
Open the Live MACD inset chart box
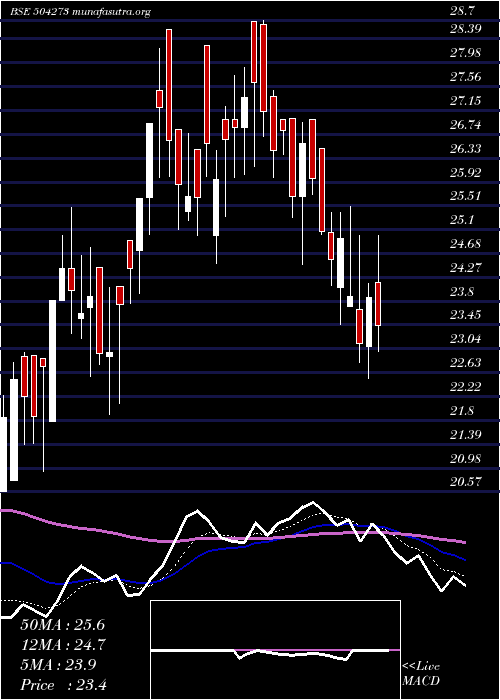[275, 650]
